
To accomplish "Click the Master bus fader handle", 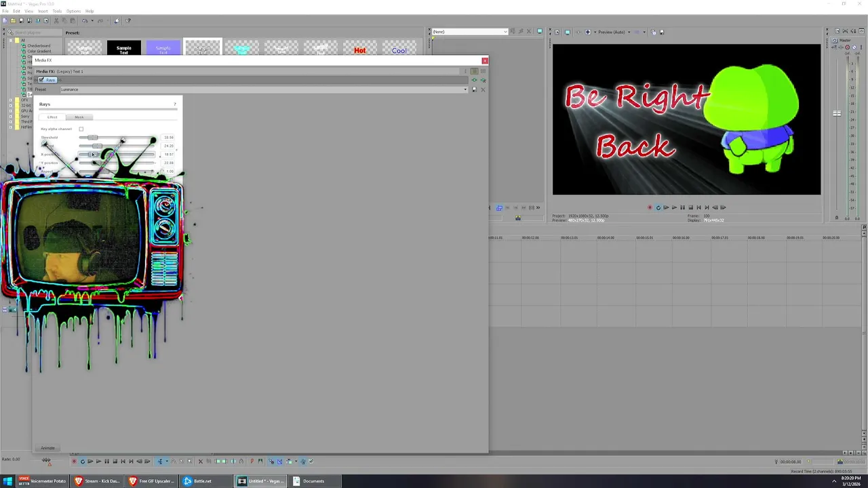I will [x=837, y=113].
